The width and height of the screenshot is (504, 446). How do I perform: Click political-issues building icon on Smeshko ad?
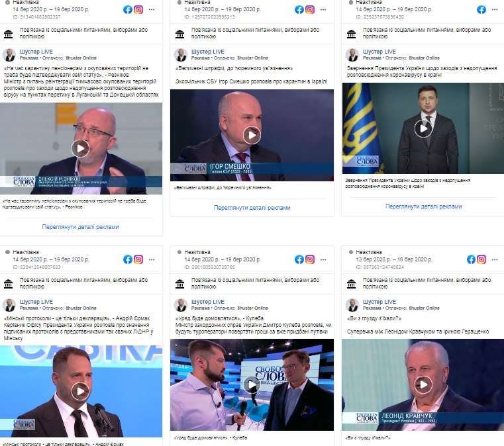pyautogui.click(x=179, y=33)
